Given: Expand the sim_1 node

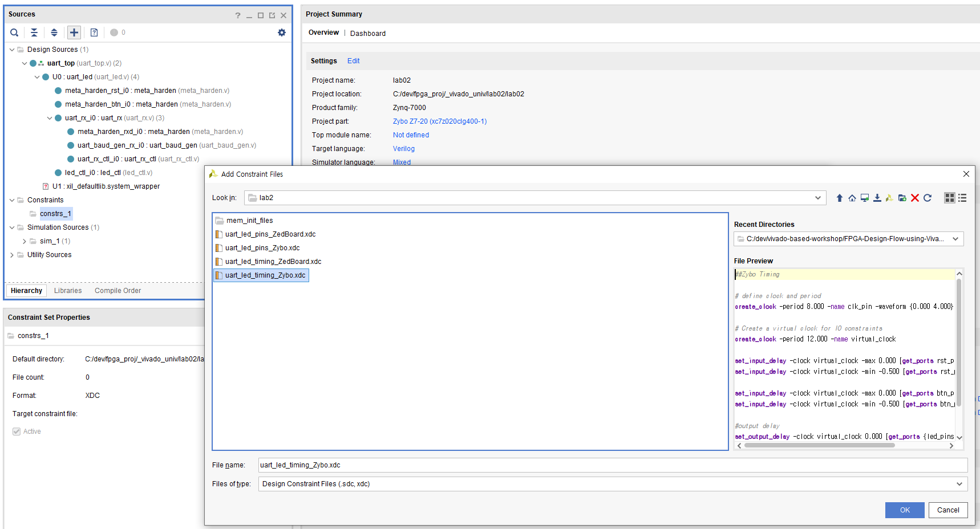Looking at the screenshot, I should pos(25,241).
